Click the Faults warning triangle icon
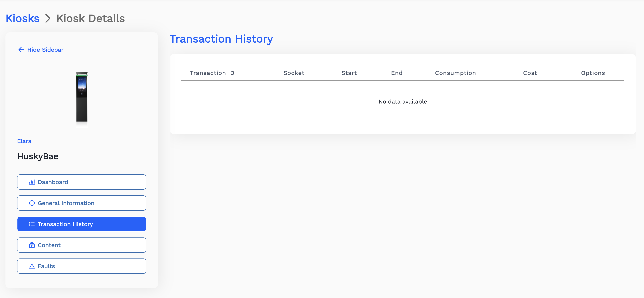The image size is (644, 298). click(x=32, y=266)
